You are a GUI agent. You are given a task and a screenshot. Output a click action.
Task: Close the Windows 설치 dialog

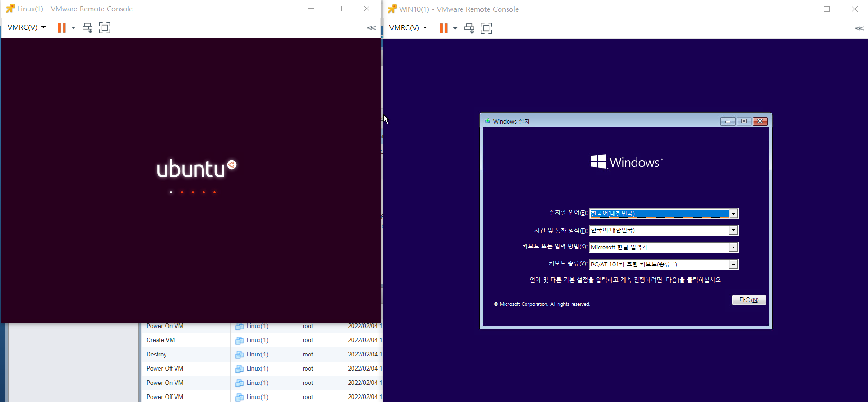click(760, 121)
